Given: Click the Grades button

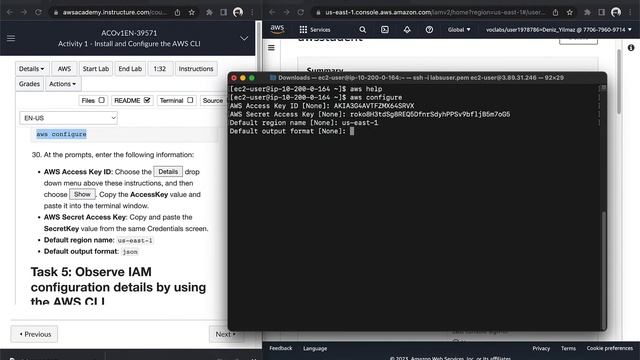Looking at the screenshot, I should point(29,84).
